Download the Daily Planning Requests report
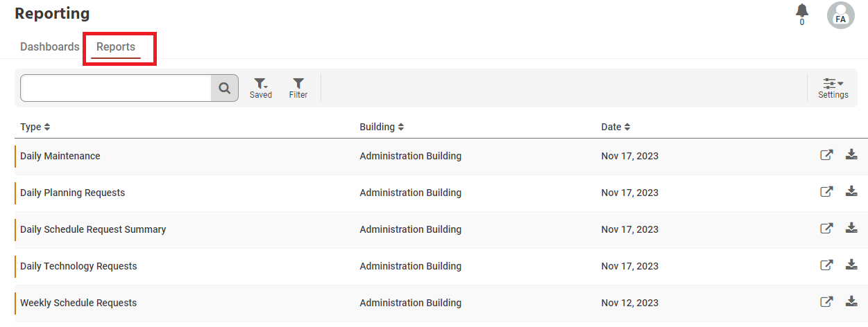 click(x=851, y=191)
